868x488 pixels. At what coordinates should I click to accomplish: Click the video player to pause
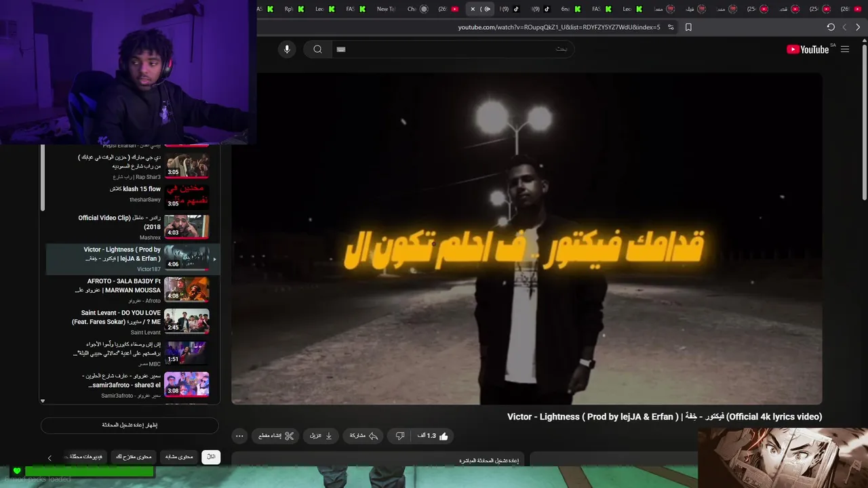pyautogui.click(x=527, y=239)
